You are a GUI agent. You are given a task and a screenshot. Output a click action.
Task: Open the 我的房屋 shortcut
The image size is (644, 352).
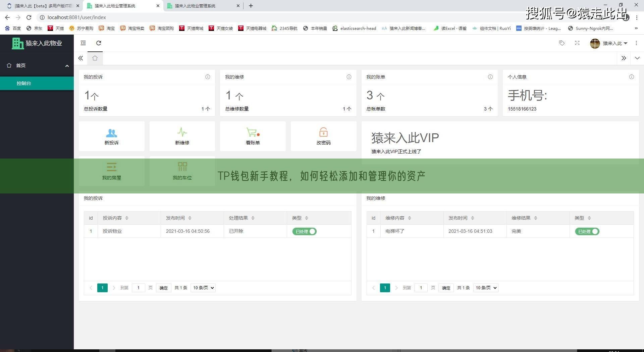pyautogui.click(x=111, y=171)
